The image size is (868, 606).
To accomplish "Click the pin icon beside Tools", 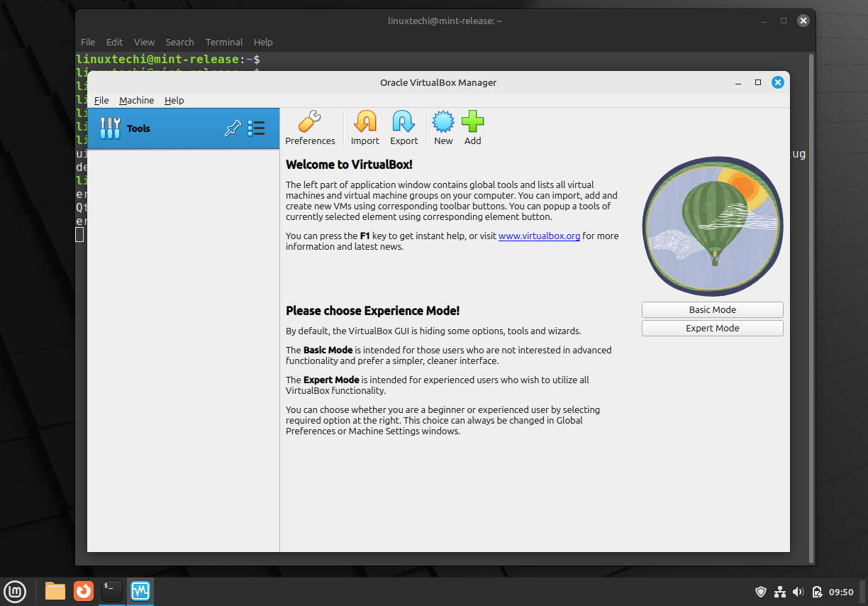I will 233,128.
